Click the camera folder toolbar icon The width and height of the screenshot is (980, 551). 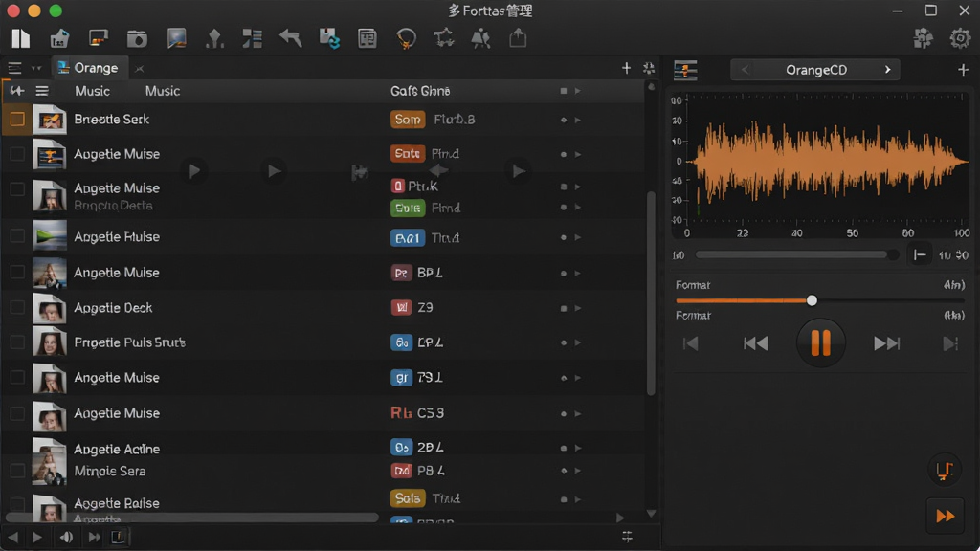click(x=137, y=38)
